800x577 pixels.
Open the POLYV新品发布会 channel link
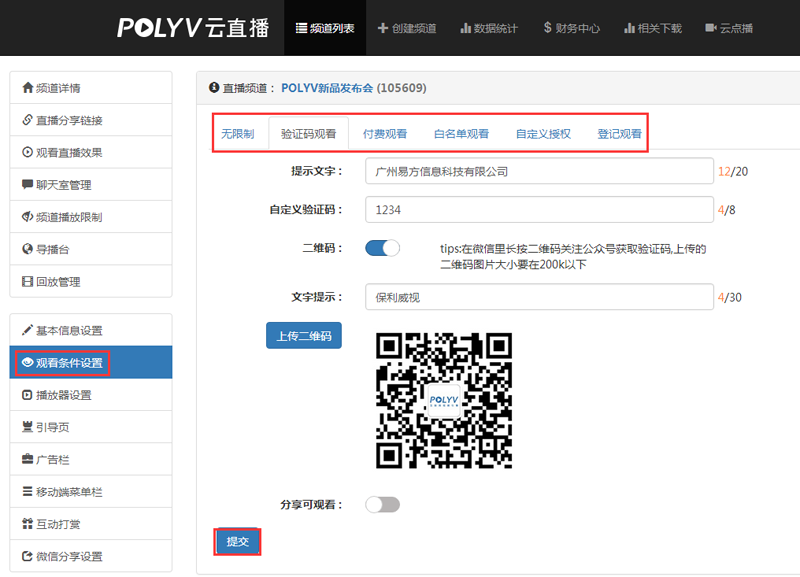(x=327, y=88)
